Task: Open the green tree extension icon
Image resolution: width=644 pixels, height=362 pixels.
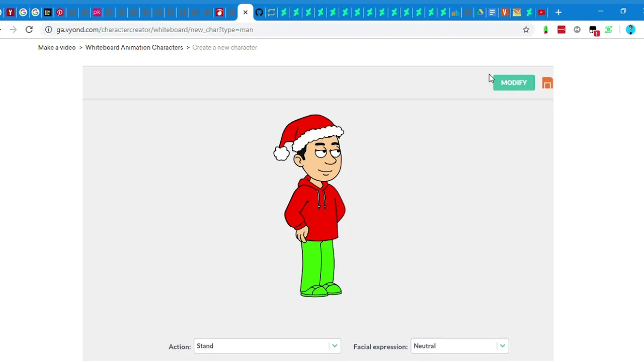Action: click(546, 30)
